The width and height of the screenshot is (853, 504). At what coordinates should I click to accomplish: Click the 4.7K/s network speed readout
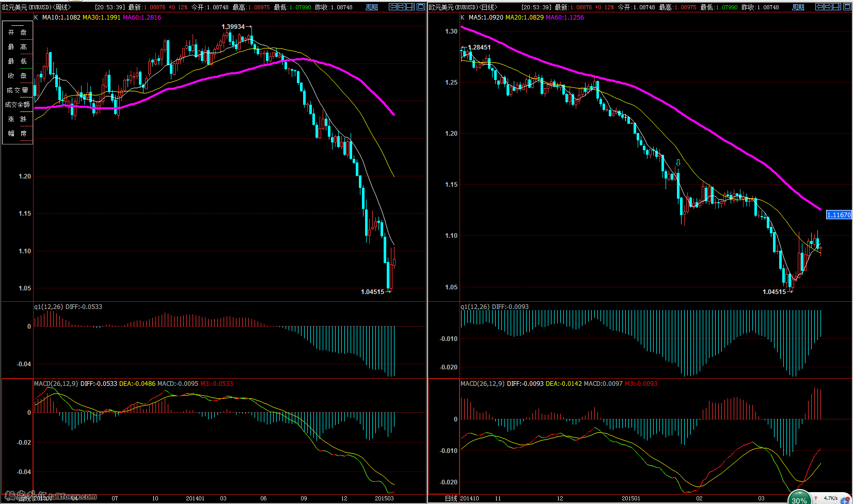pos(830,498)
